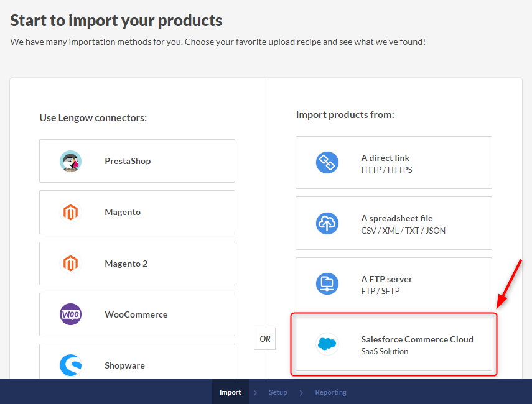
Task: Go to the Reporting step
Action: tap(330, 392)
